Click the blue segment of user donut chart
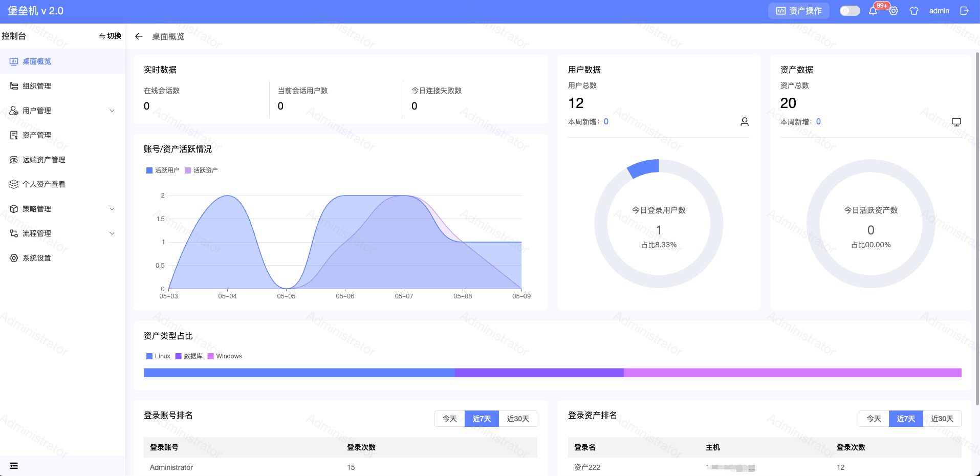Screen dimensions: 980x476 click(x=644, y=168)
